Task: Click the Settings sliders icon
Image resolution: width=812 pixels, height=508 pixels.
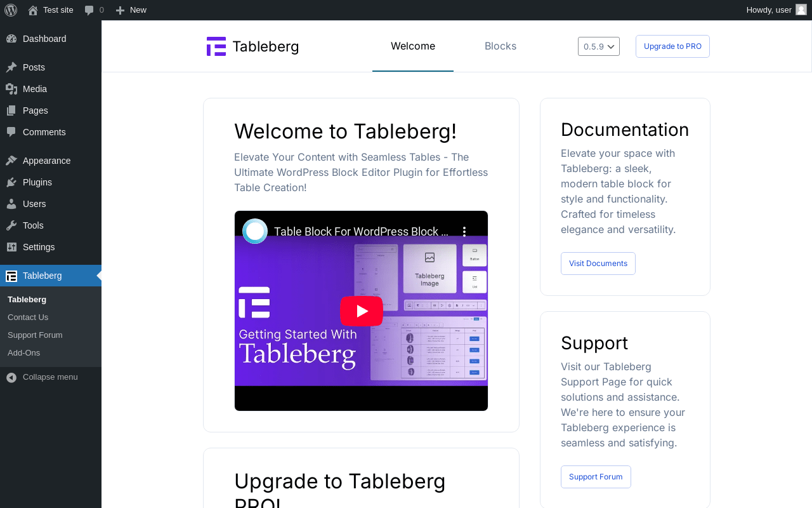Action: coord(11,247)
